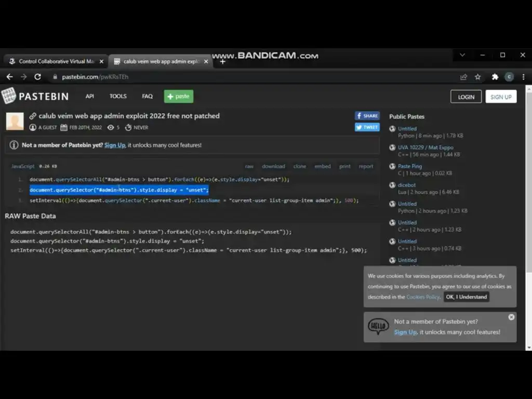Click the first code line querySelectorAll
The image size is (532, 399).
click(x=159, y=179)
